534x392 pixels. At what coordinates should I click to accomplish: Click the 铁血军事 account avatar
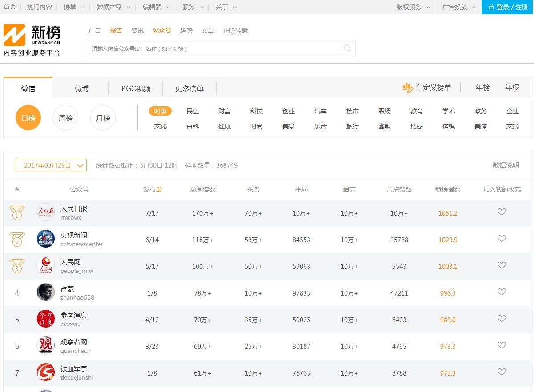[46, 372]
